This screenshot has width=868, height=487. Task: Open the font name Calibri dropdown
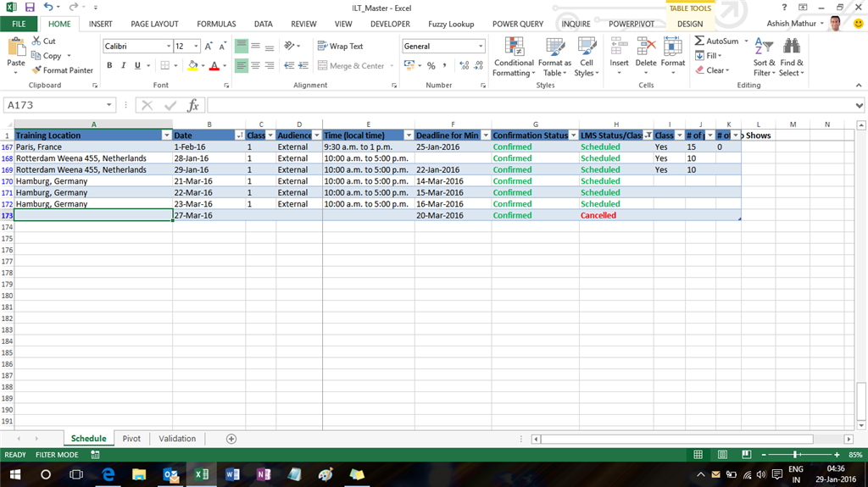(169, 47)
